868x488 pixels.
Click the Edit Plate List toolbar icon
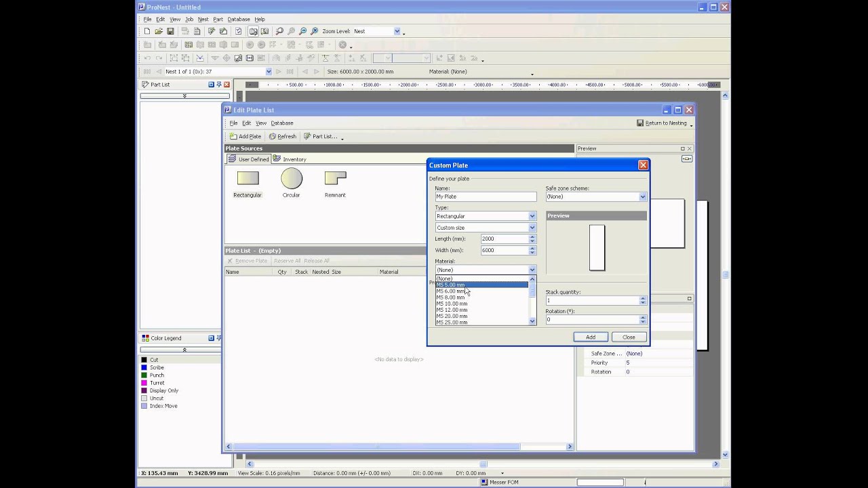pyautogui.click(x=223, y=31)
